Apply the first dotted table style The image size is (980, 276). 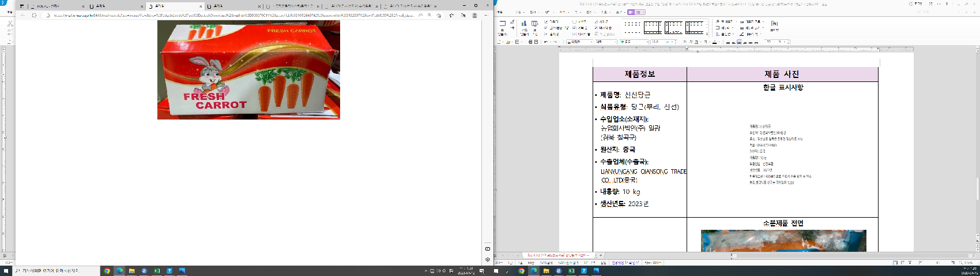pyautogui.click(x=632, y=28)
